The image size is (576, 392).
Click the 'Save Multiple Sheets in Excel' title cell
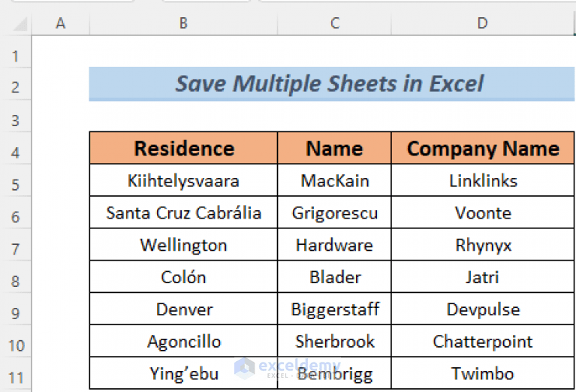pyautogui.click(x=331, y=84)
